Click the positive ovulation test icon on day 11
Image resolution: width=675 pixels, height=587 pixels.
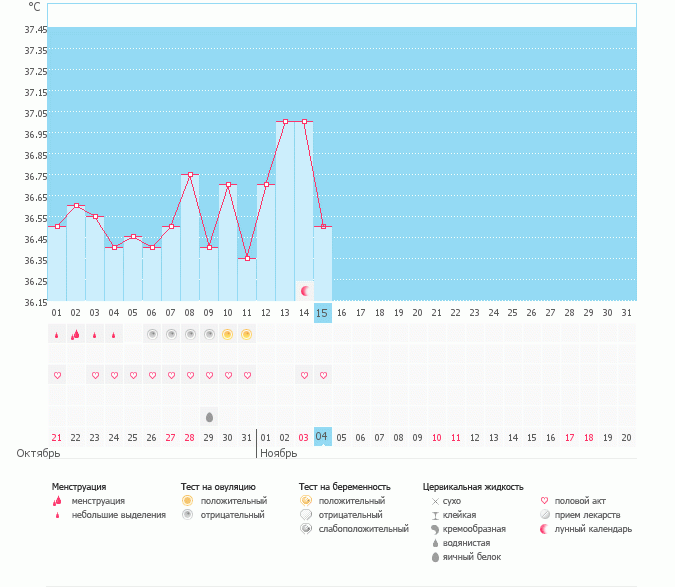point(246,334)
